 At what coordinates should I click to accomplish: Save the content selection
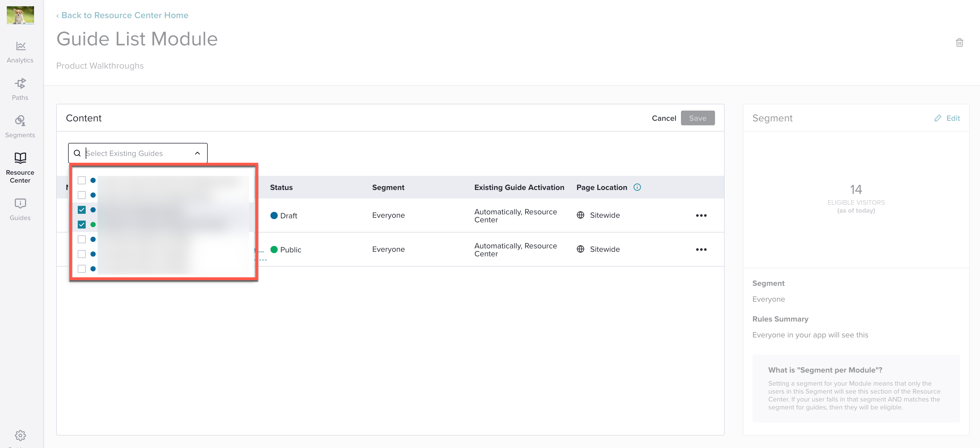[x=697, y=118]
